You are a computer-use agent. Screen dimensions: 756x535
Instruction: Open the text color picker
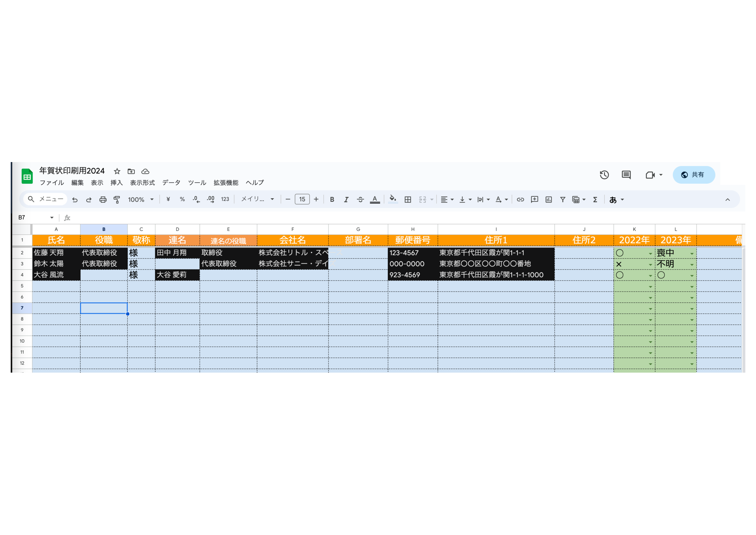point(375,199)
